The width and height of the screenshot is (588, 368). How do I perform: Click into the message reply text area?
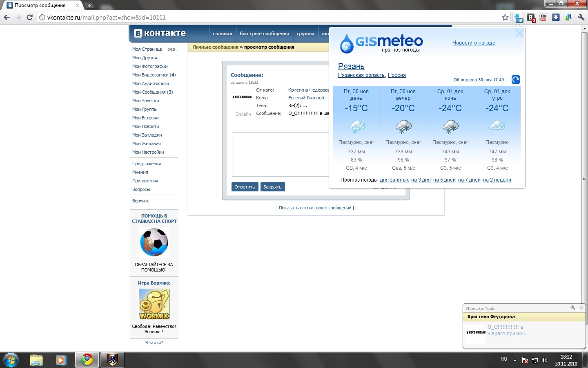pyautogui.click(x=281, y=154)
